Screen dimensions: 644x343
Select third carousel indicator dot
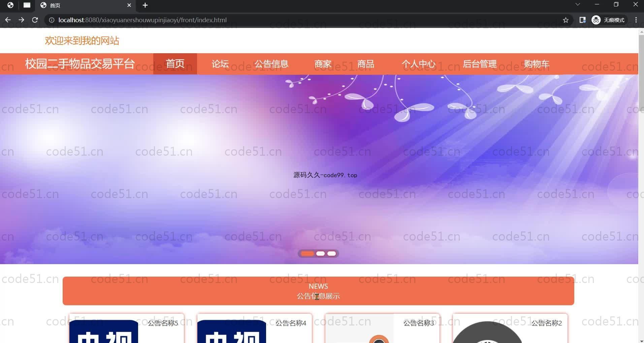point(332,253)
